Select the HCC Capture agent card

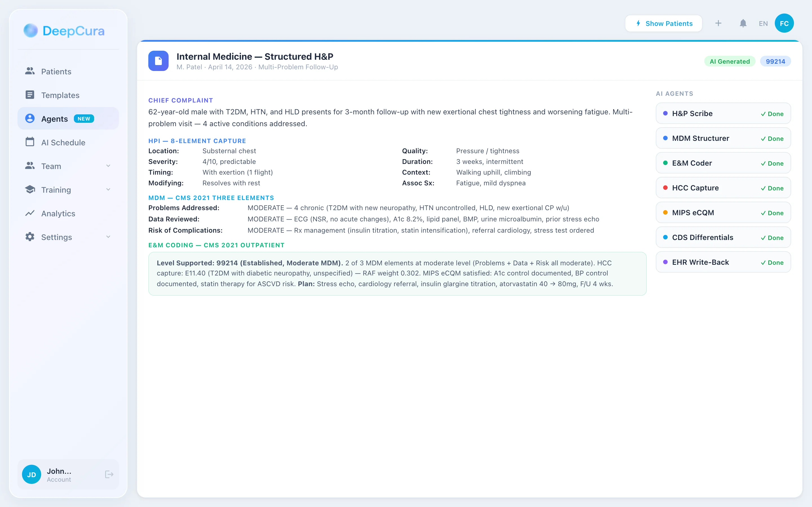click(723, 188)
